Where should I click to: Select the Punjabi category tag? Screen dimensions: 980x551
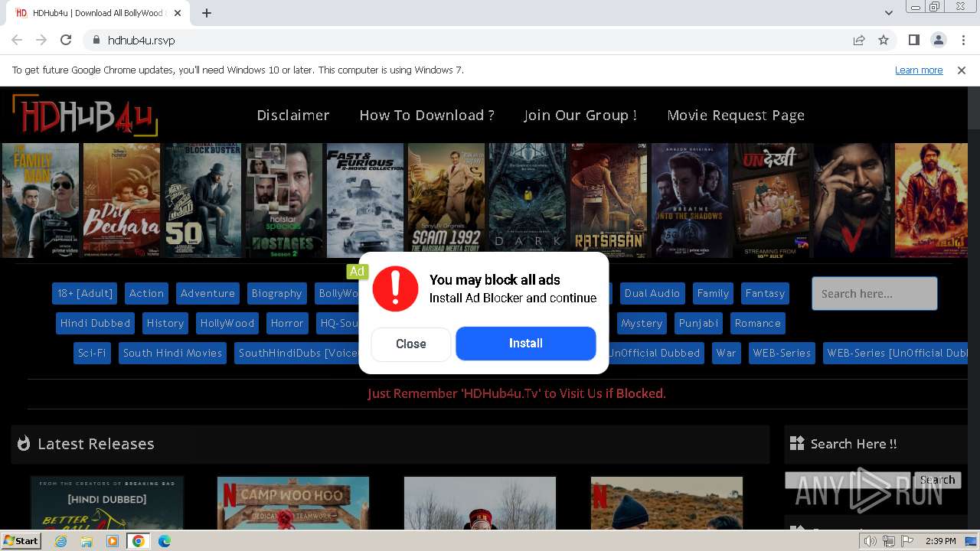698,323
